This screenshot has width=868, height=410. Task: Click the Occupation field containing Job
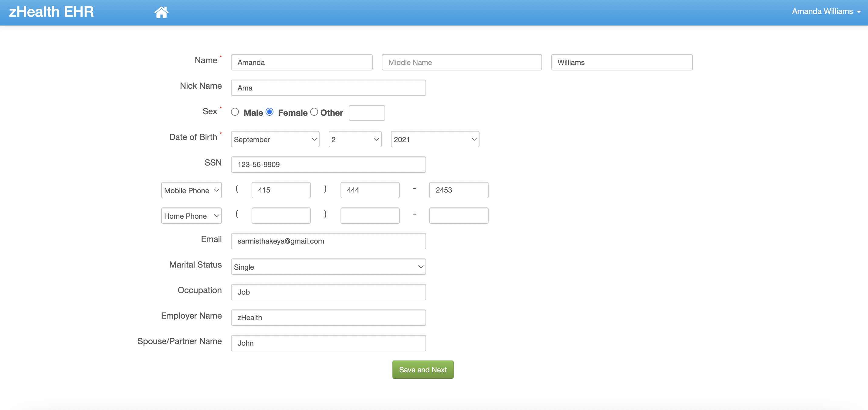point(328,292)
